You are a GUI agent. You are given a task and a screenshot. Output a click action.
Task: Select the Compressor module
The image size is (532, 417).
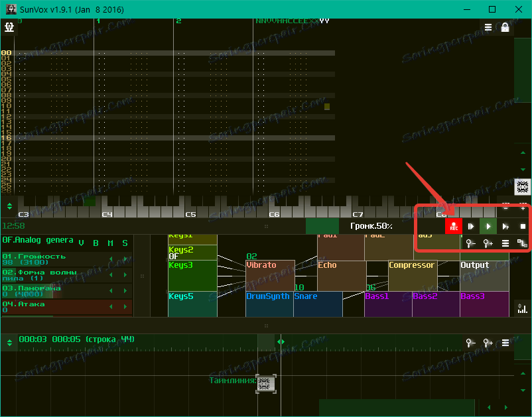413,276
